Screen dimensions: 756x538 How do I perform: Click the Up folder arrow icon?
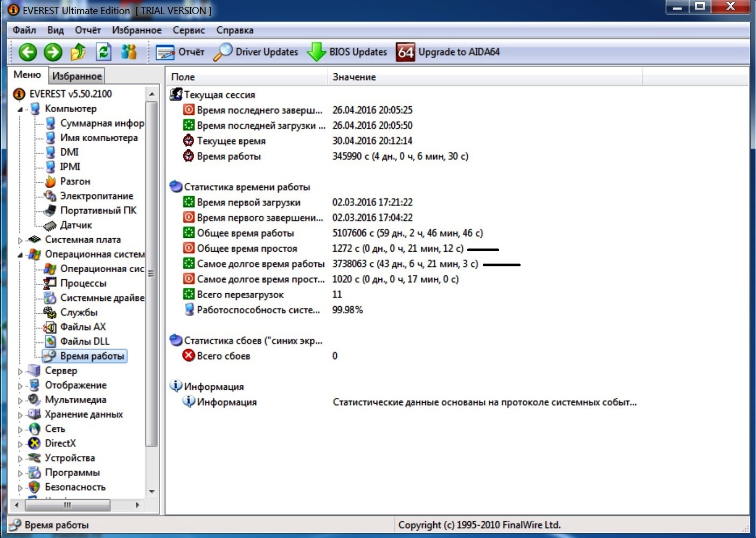(78, 52)
